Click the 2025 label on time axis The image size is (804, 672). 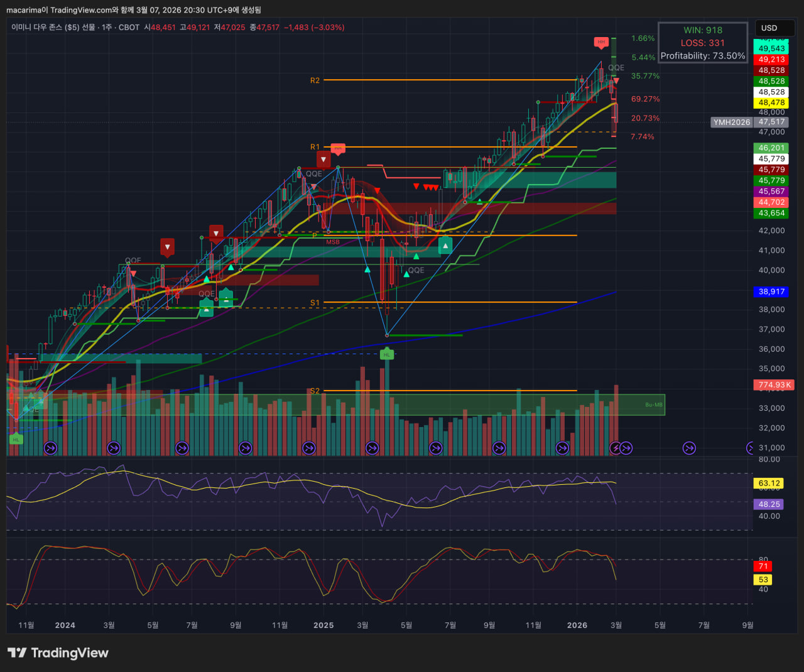(323, 625)
